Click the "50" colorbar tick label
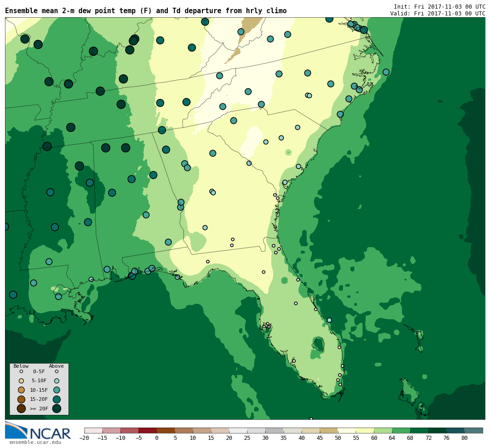This screenshot has width=490, height=448. tap(338, 438)
